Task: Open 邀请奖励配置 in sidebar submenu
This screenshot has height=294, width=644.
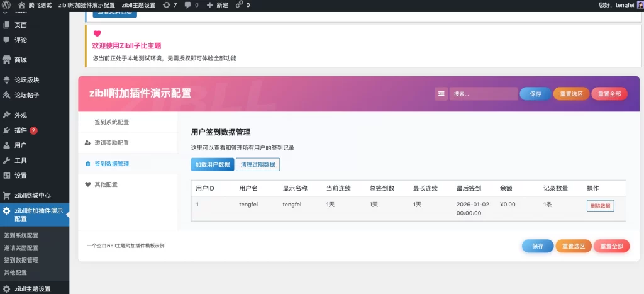Action: (x=21, y=248)
